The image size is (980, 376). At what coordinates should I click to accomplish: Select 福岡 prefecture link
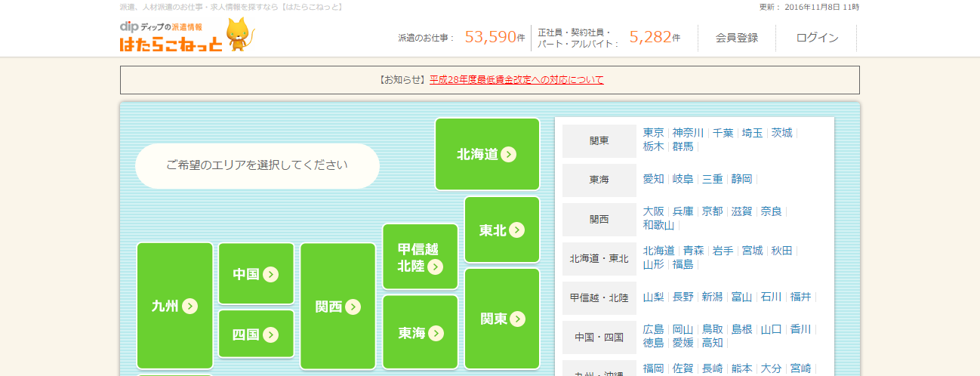pyautogui.click(x=653, y=368)
